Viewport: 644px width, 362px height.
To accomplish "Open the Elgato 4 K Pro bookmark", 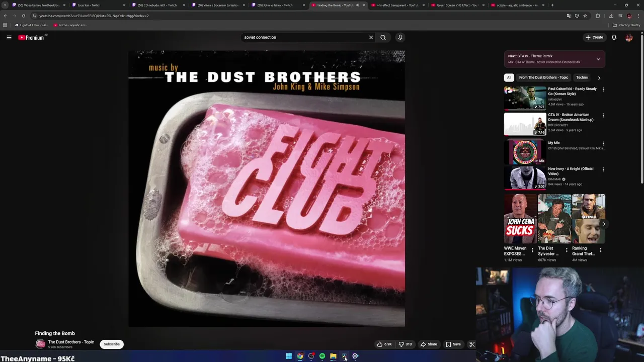I will 32,25.
